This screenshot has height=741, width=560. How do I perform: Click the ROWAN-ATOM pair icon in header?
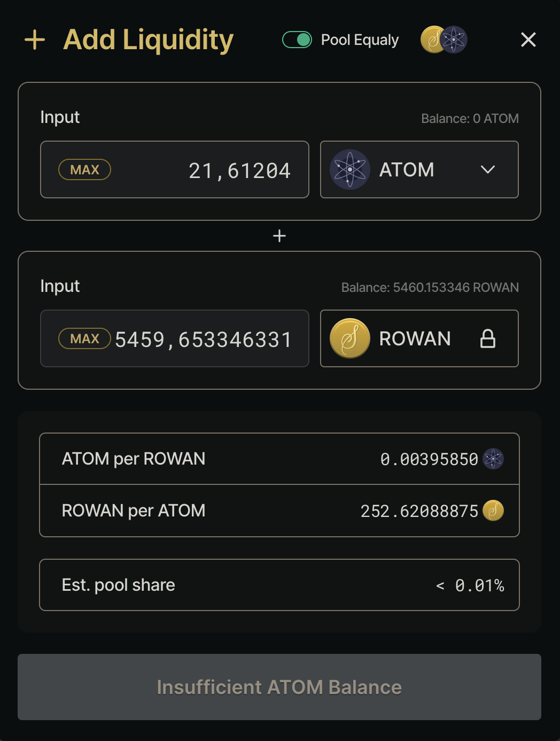tap(444, 40)
